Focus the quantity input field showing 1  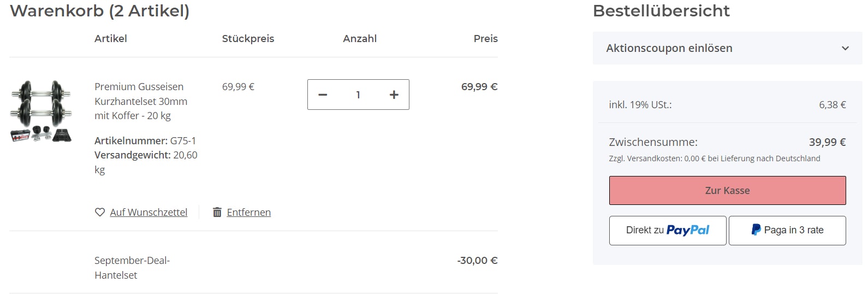coord(358,95)
